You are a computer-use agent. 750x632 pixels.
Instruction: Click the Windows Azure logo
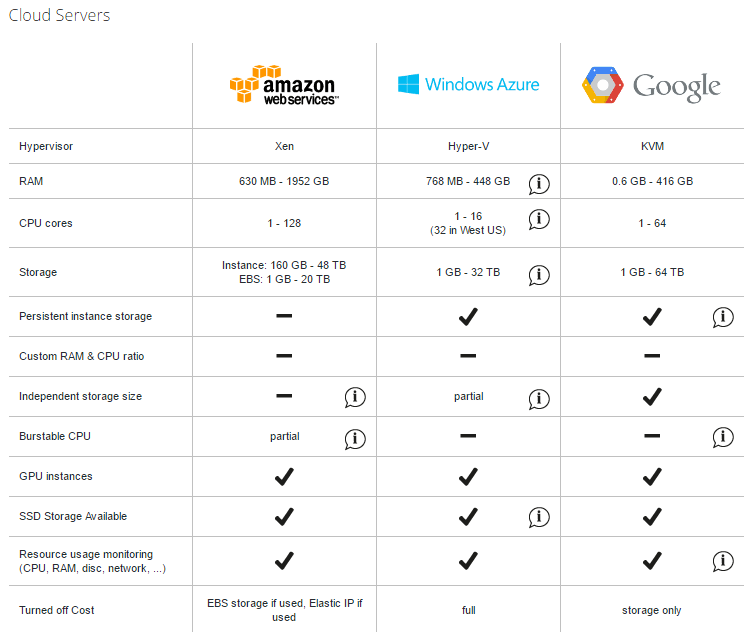pos(468,84)
